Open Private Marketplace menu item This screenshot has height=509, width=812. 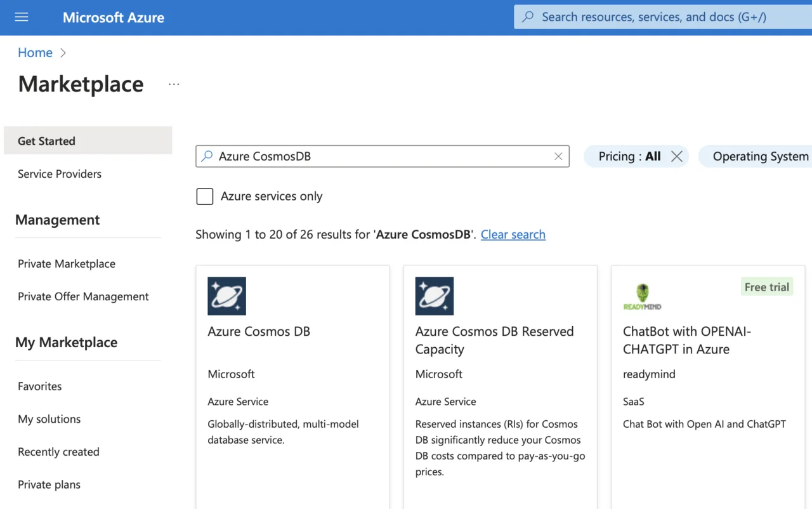click(67, 263)
